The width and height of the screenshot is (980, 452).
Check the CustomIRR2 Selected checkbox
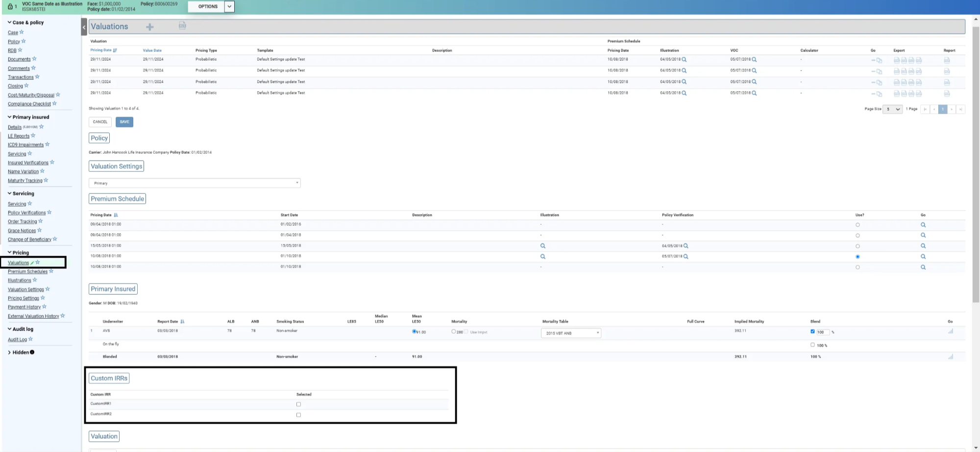pyautogui.click(x=298, y=415)
